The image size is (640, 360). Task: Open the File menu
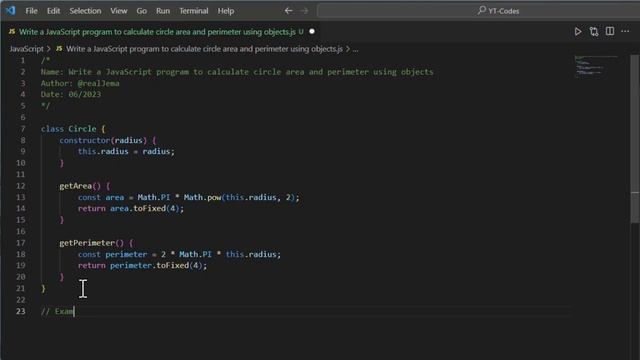[x=31, y=11]
